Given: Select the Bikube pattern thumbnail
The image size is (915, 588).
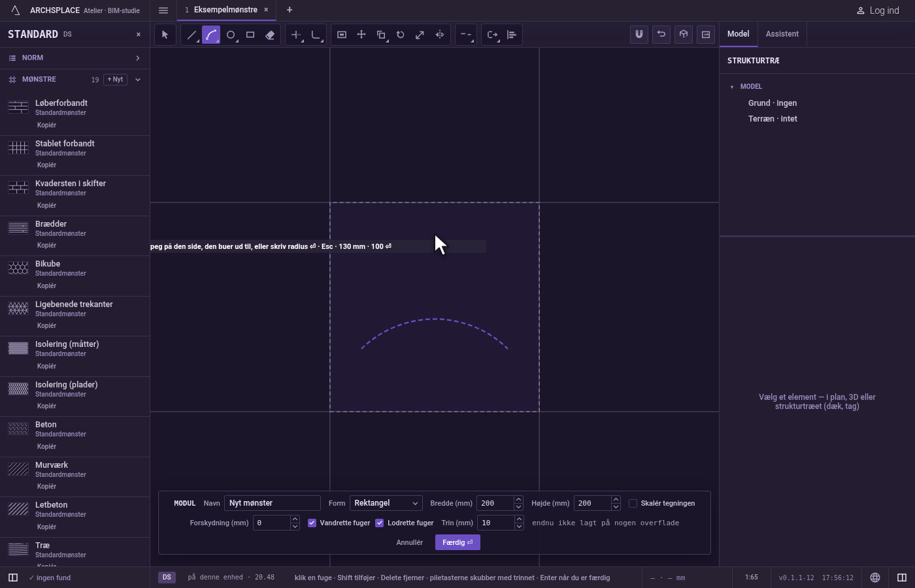Looking at the screenshot, I should click(18, 268).
